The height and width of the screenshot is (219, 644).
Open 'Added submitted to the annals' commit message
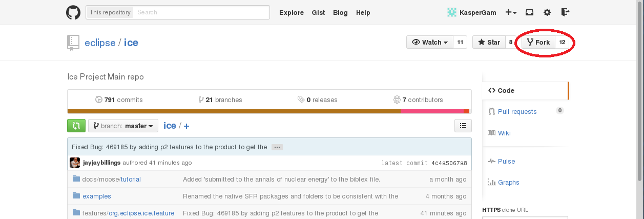coord(281,180)
